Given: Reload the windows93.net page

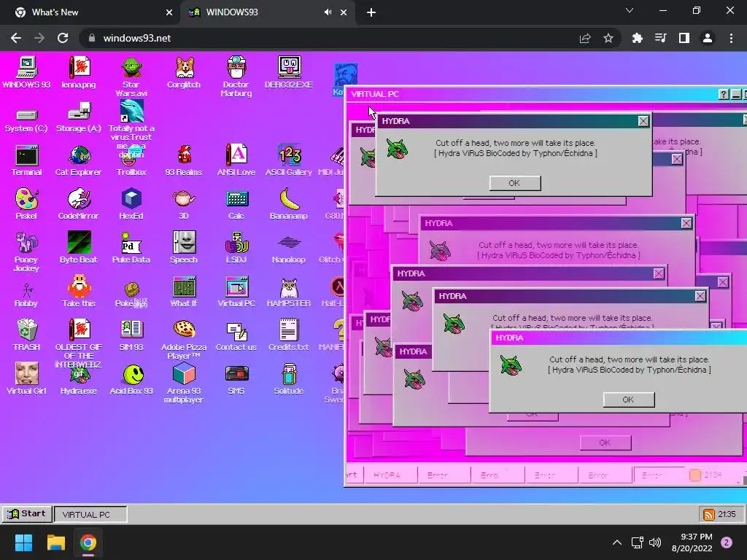Looking at the screenshot, I should 63,38.
